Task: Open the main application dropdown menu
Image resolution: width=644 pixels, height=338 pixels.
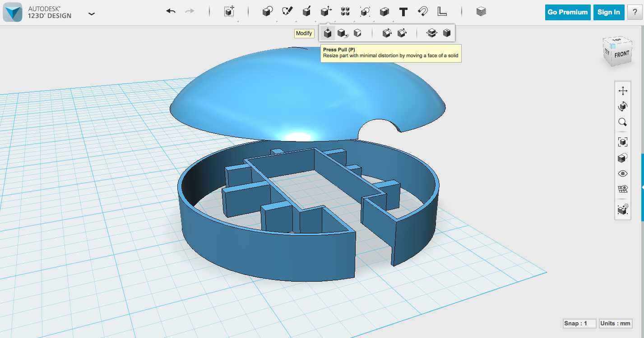Action: point(92,14)
